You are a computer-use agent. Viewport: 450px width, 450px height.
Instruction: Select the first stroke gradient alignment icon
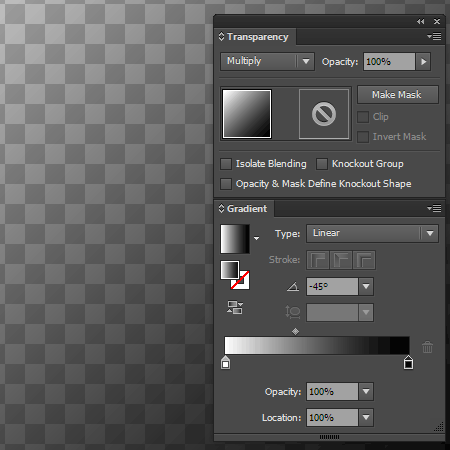318,260
